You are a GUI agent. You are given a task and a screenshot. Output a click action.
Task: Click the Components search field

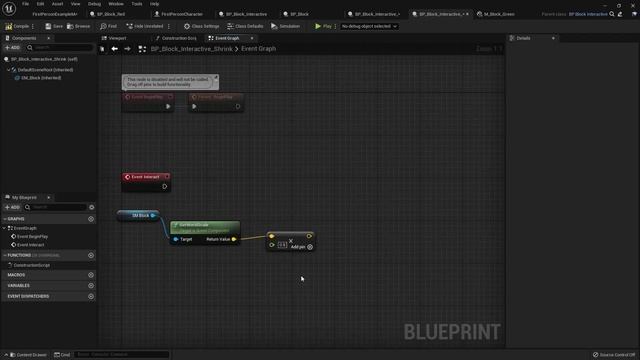click(60, 48)
